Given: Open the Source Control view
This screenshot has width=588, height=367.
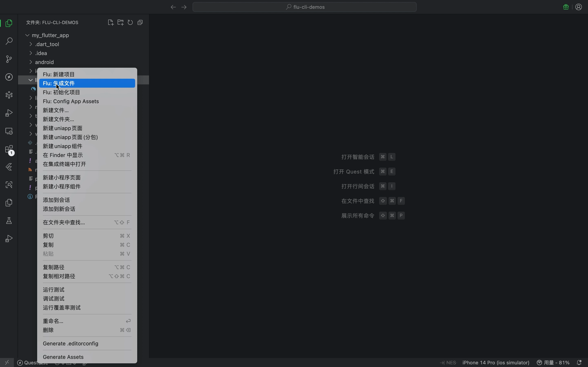Looking at the screenshot, I should click(9, 59).
